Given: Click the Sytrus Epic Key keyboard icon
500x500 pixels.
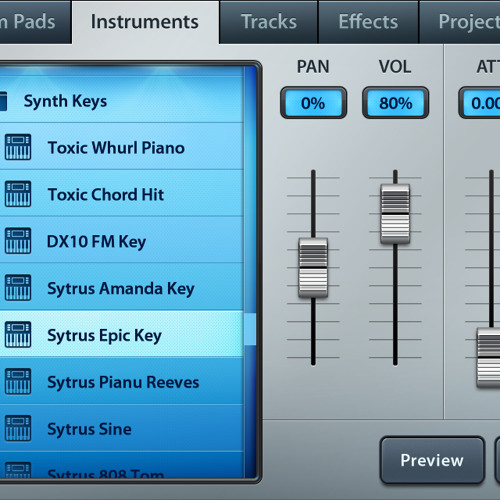Looking at the screenshot, I should [x=18, y=335].
